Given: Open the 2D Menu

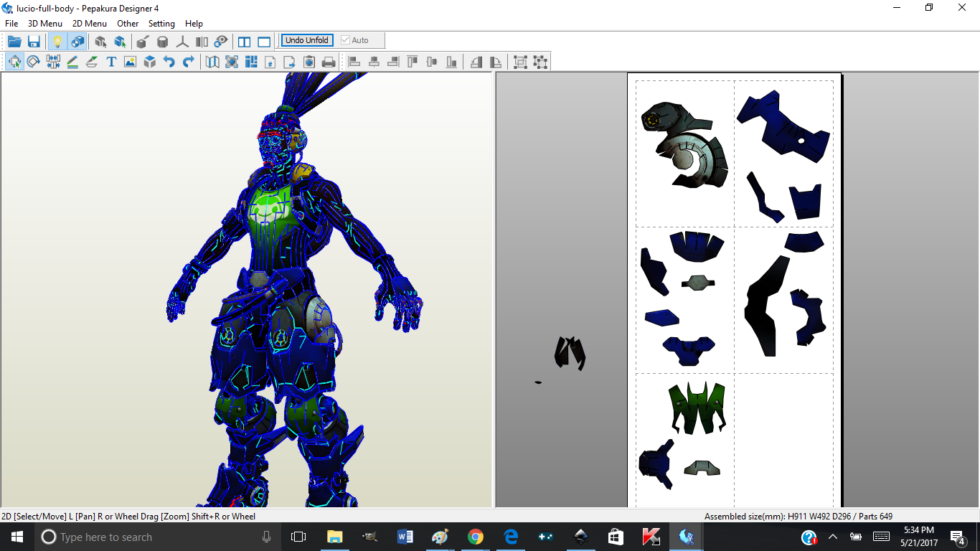Looking at the screenshot, I should tap(90, 24).
